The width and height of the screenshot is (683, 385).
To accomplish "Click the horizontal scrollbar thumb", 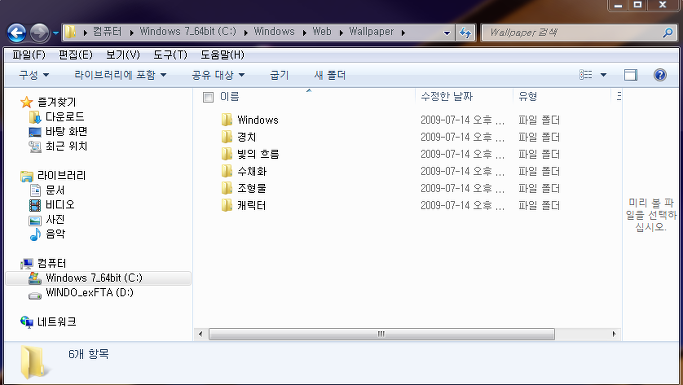I will tap(382, 334).
